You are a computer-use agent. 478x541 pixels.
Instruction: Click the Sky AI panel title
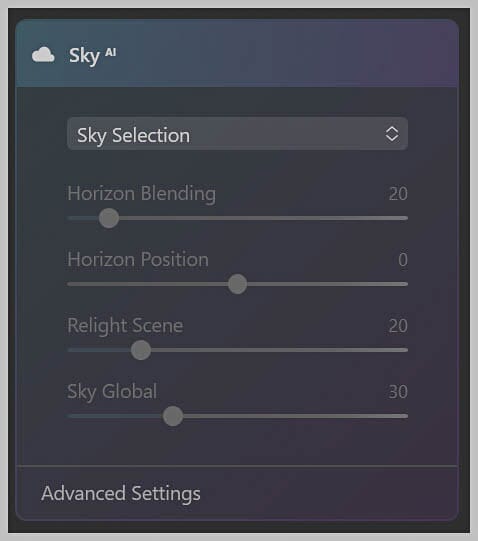[x=92, y=55]
